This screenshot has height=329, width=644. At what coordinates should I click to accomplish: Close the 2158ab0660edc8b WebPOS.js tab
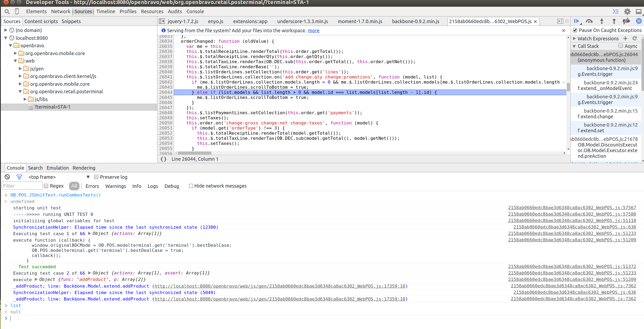coord(535,22)
